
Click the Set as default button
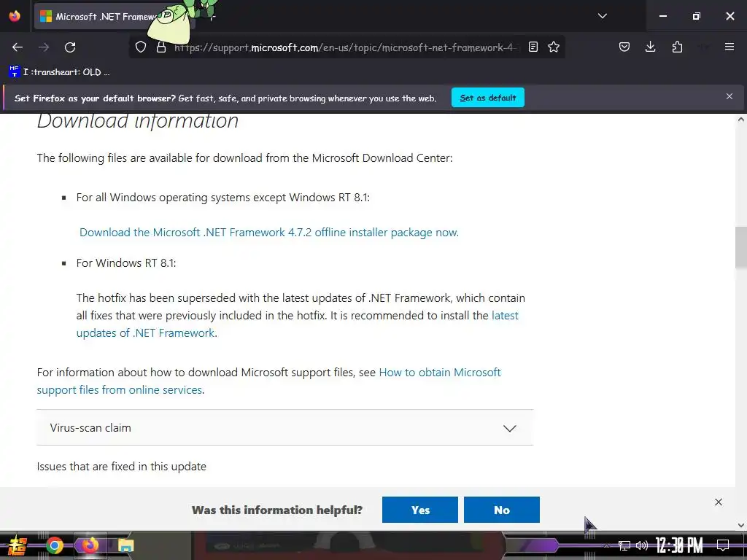coord(488,98)
